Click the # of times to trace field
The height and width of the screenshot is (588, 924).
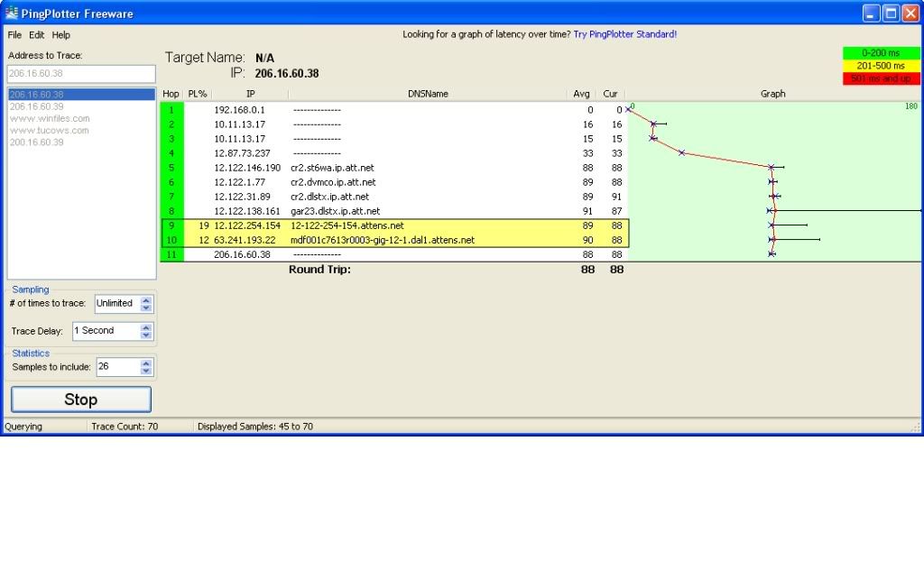pos(118,303)
